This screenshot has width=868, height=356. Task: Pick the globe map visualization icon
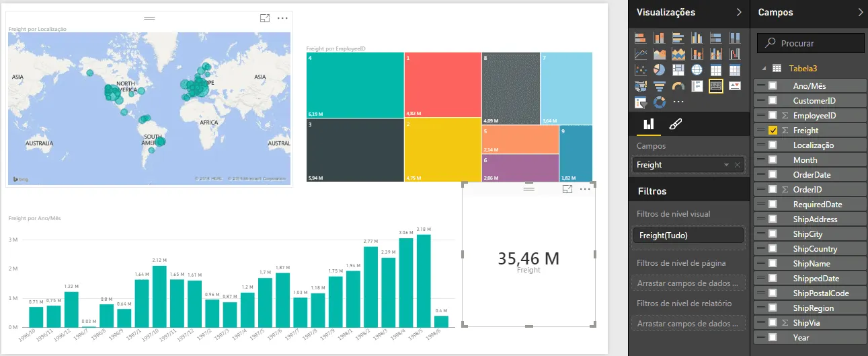(697, 69)
